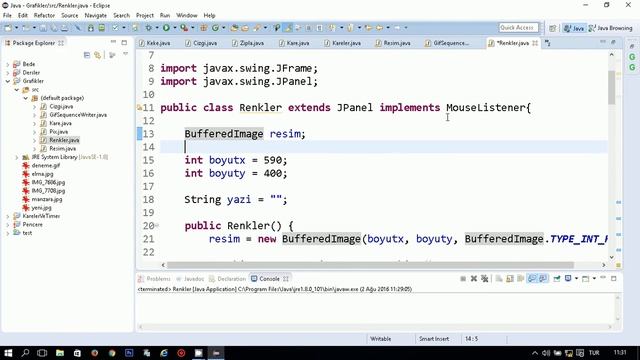The height and width of the screenshot is (360, 640).
Task: Switch to the Kare.java editor tab
Action: [x=294, y=43]
